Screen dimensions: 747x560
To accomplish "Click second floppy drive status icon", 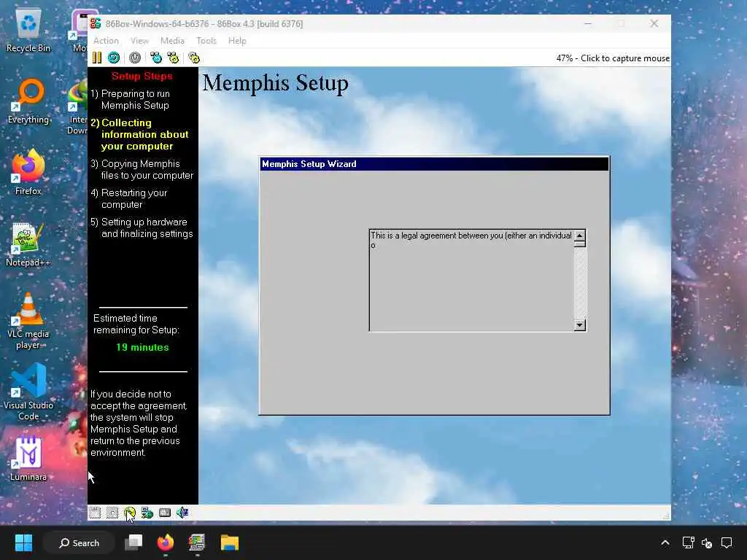I will (x=112, y=513).
